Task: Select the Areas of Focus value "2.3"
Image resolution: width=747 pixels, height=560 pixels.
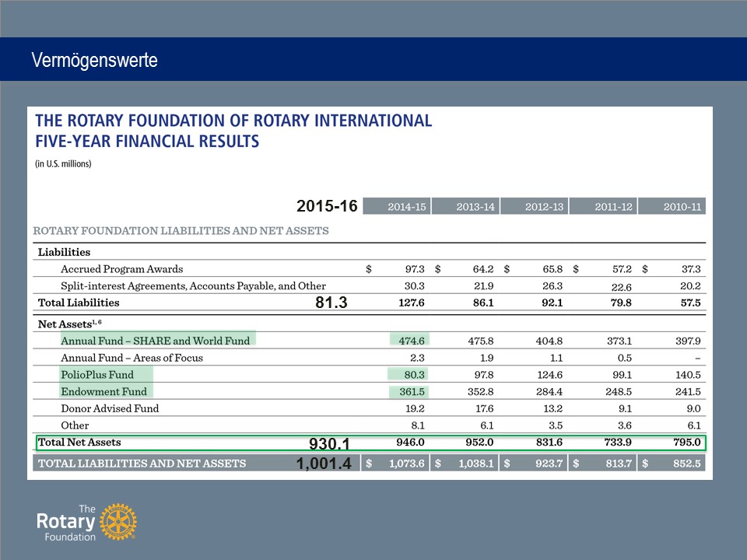Action: click(417, 358)
